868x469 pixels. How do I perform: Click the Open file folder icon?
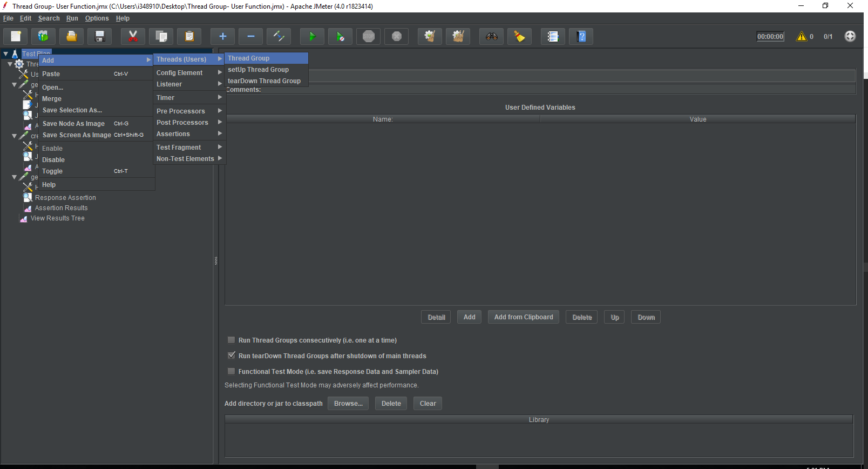72,36
